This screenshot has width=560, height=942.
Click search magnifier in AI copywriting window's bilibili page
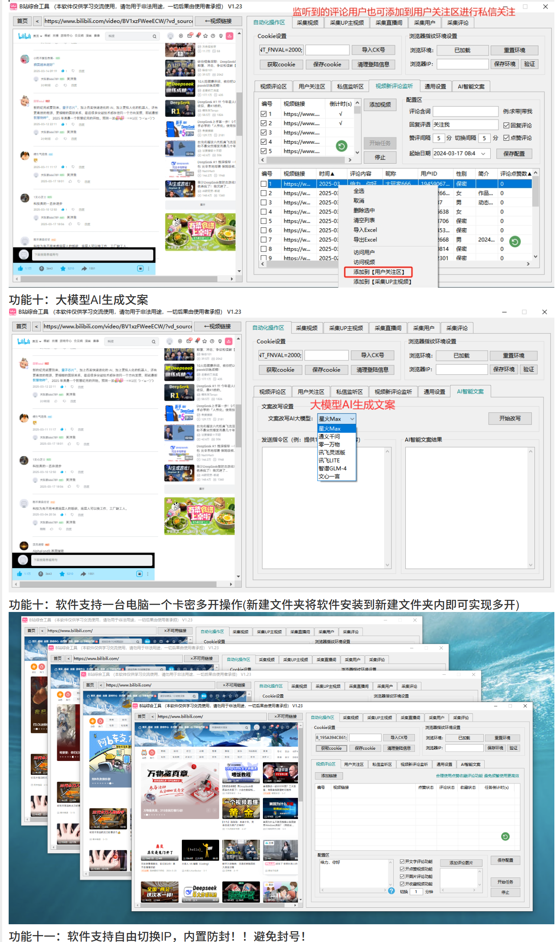click(x=153, y=342)
